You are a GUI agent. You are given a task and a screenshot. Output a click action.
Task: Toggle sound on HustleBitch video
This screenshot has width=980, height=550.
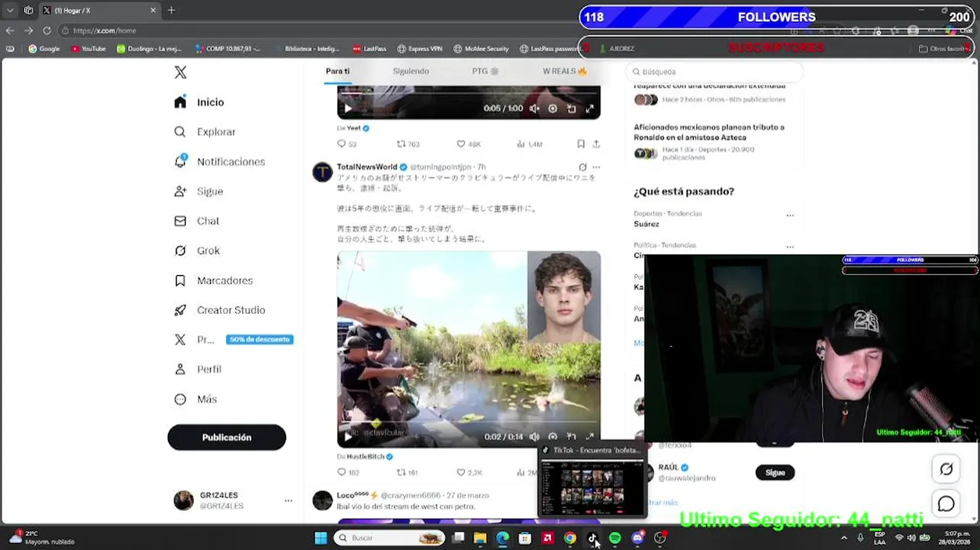534,437
